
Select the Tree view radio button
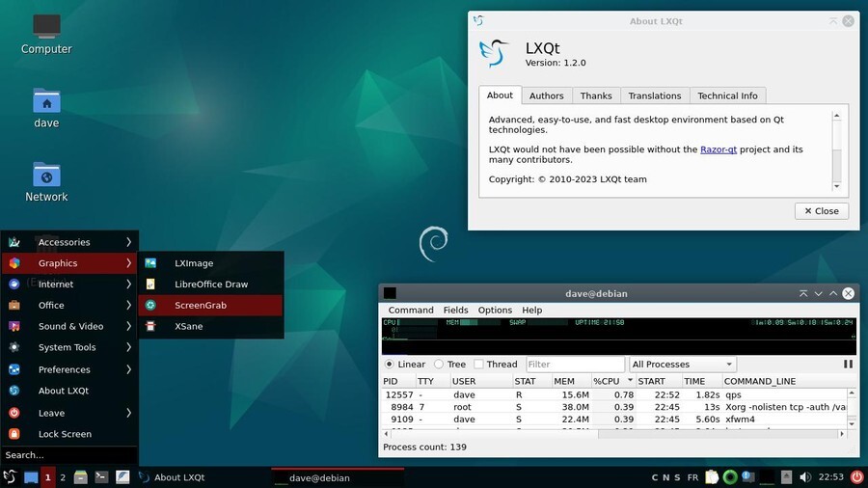click(x=439, y=364)
